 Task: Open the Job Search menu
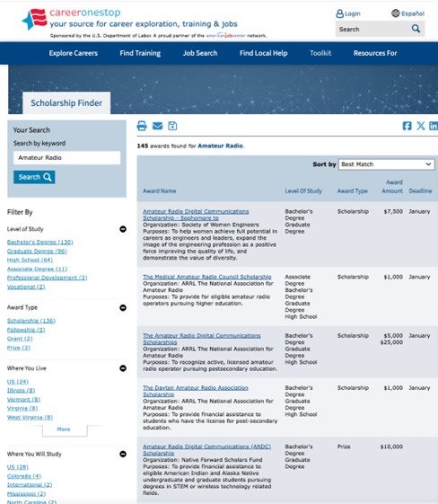(x=200, y=53)
